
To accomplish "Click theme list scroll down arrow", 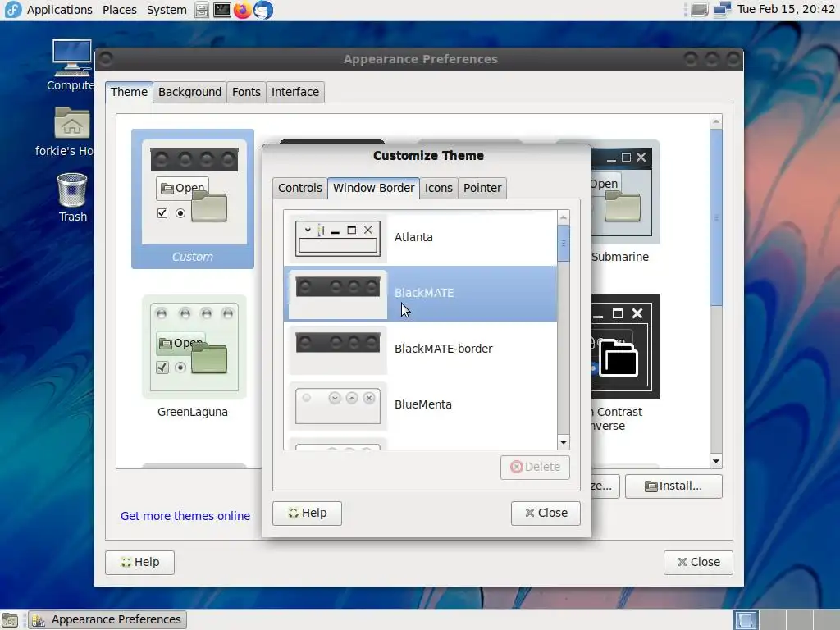I will tap(716, 461).
